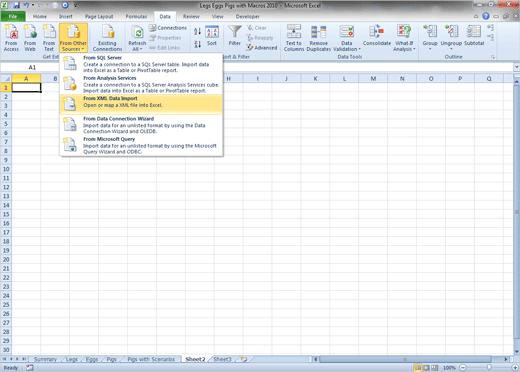Viewport: 520px width, 372px height.
Task: Switch to Page Break Preview in status bar
Action: [x=435, y=368]
